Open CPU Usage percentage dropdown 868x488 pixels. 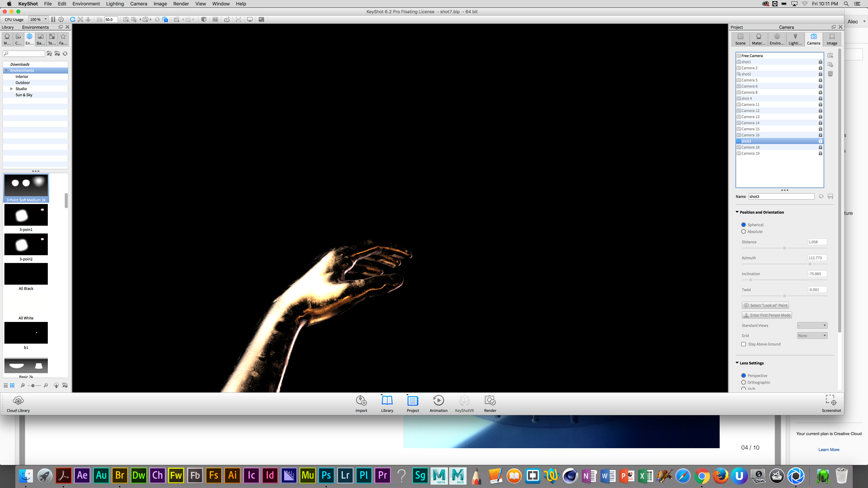click(x=38, y=19)
